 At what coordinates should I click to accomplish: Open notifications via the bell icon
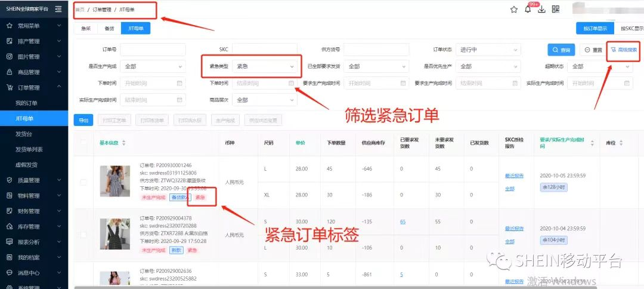pyautogui.click(x=528, y=10)
